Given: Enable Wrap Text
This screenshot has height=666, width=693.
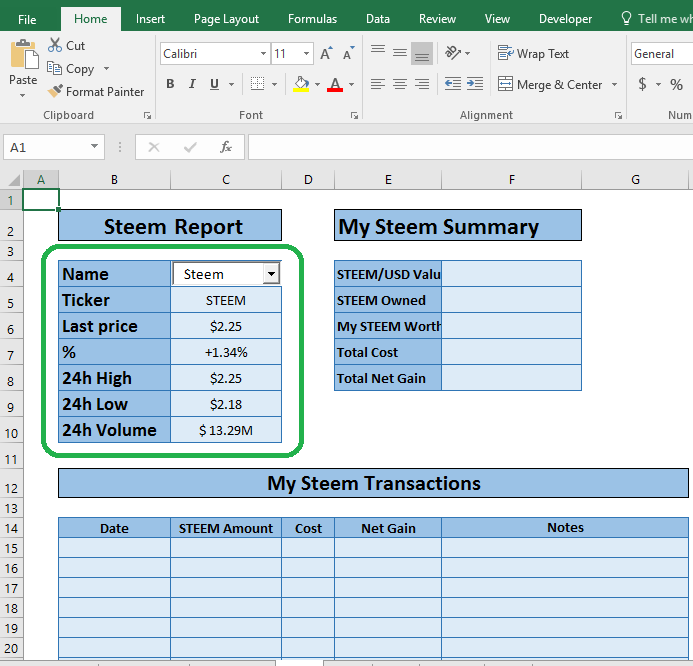Looking at the screenshot, I should click(533, 53).
